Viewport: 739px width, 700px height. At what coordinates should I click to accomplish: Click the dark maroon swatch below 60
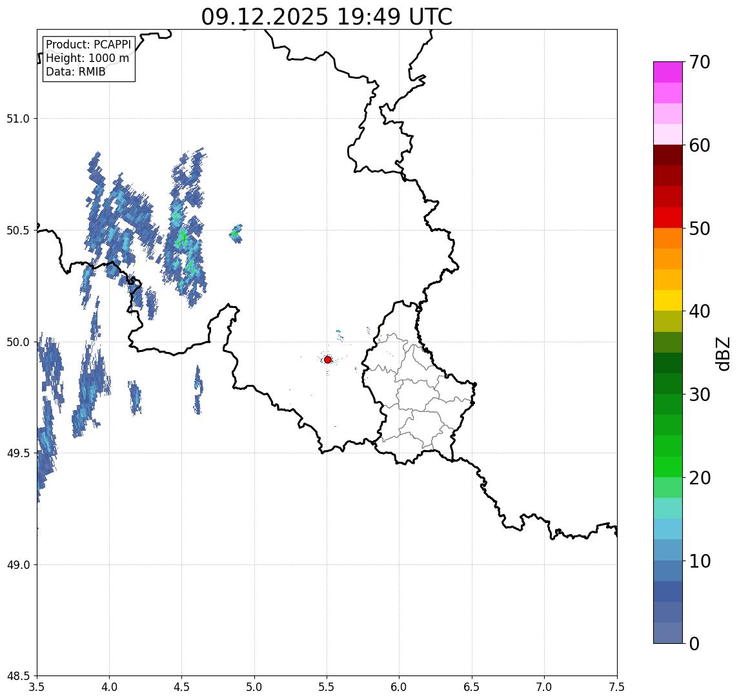(668, 155)
